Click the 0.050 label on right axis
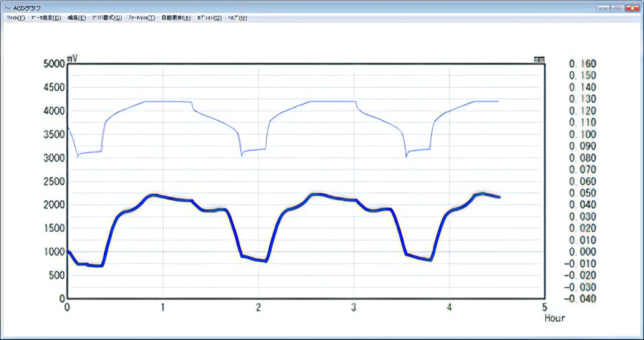 (x=582, y=193)
